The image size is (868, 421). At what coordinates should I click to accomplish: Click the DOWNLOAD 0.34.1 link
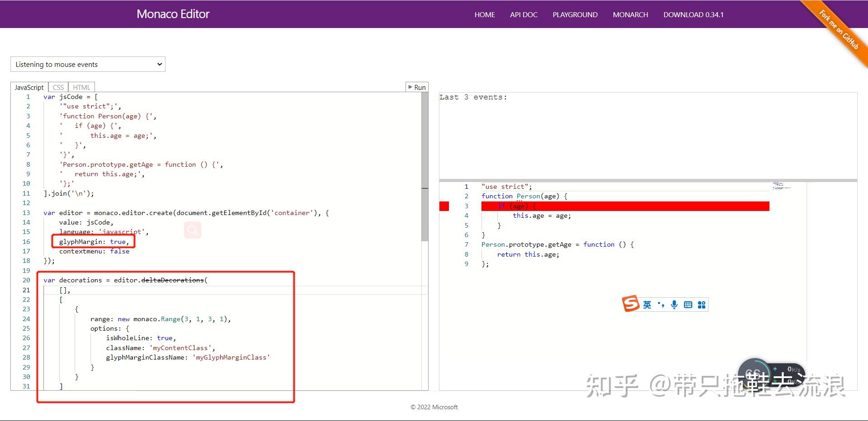pyautogui.click(x=693, y=14)
